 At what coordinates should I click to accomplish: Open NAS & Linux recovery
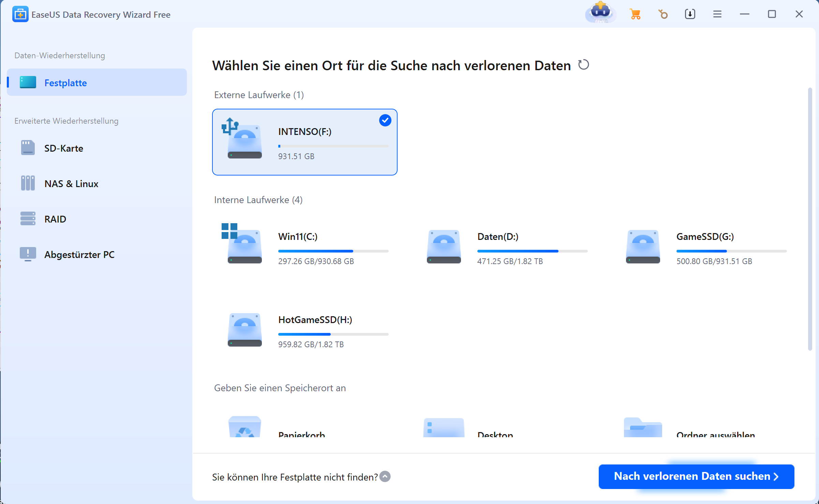[x=71, y=184]
